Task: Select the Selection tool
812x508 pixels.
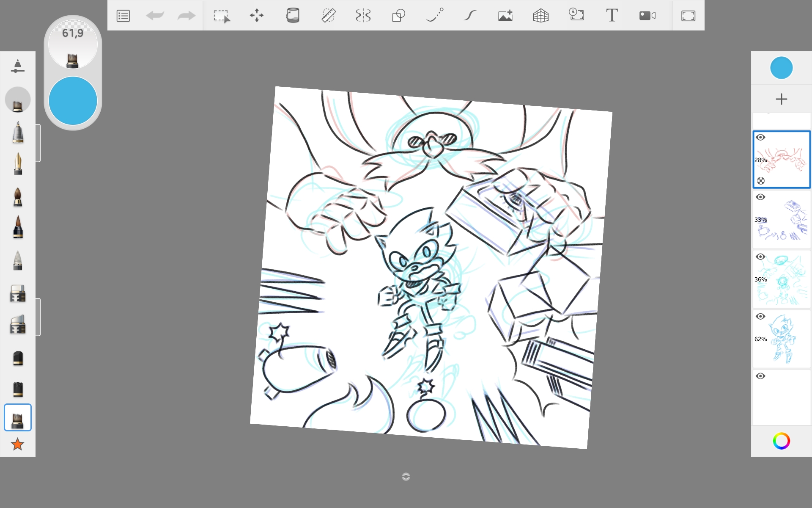Action: (x=222, y=16)
